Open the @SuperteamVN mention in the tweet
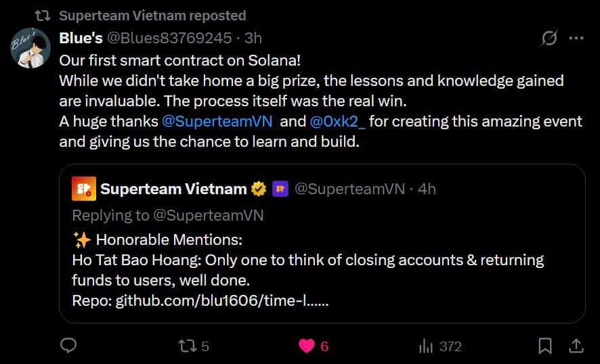 coord(217,122)
